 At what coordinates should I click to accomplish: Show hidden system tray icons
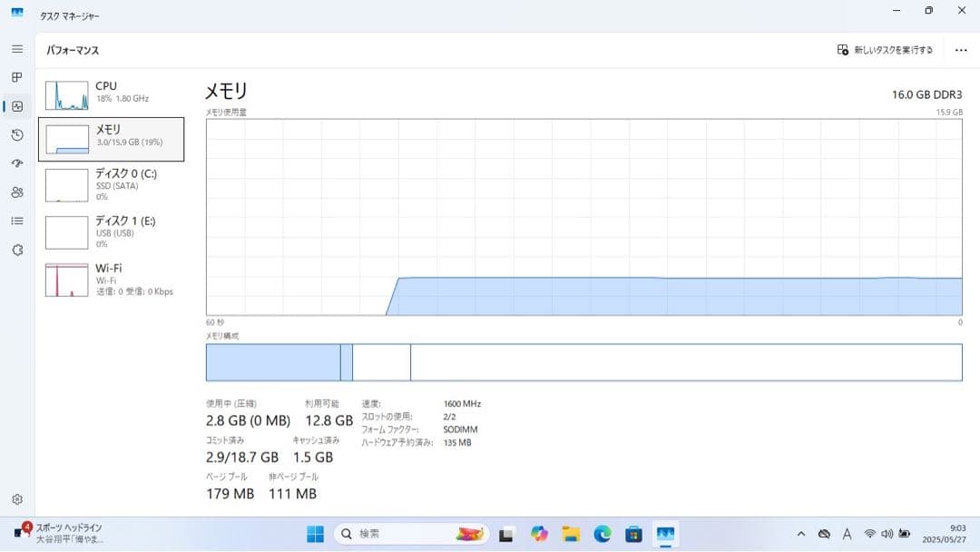click(802, 534)
